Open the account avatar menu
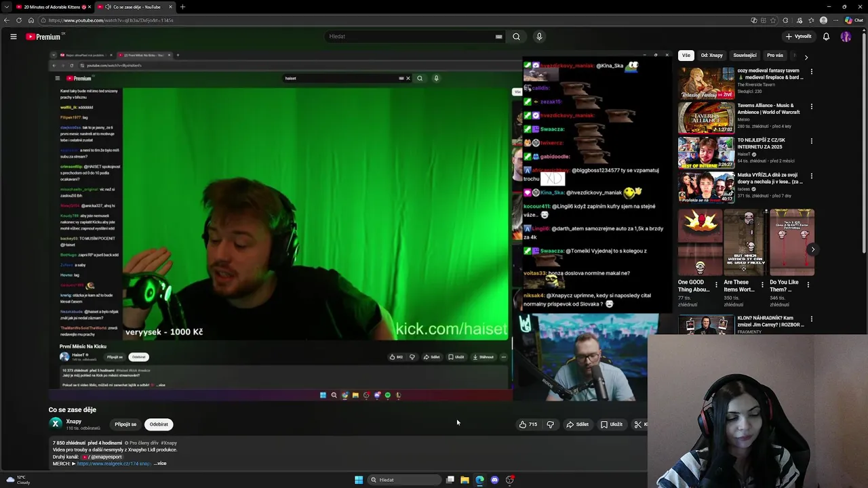868x488 pixels. (846, 37)
